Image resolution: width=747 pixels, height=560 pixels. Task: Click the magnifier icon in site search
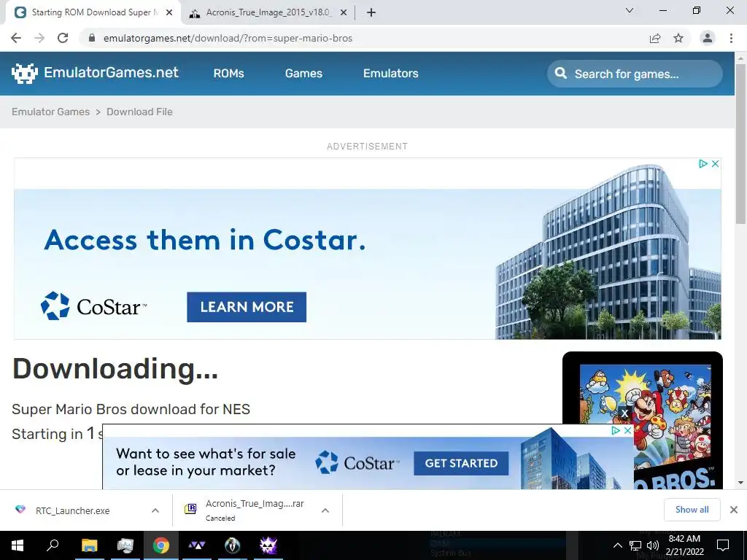561,74
